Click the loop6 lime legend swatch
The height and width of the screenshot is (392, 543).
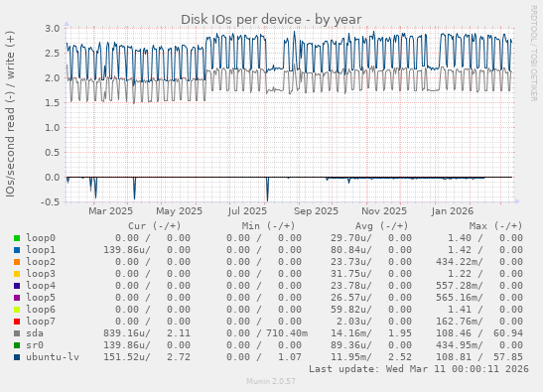coord(17,310)
